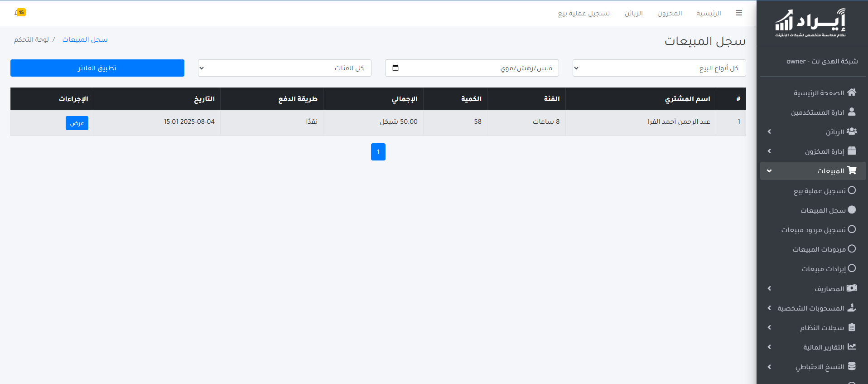Apply filters with تطبيق الفلاتر button

click(x=97, y=68)
